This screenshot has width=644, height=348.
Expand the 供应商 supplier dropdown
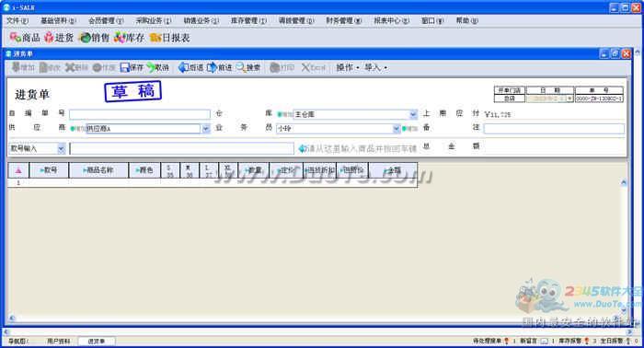click(206, 129)
